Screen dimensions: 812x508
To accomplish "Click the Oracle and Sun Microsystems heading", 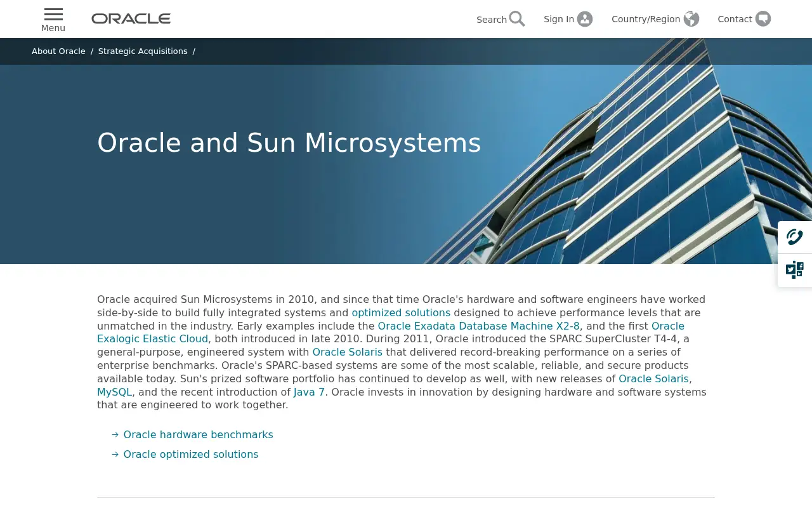I will 289,143.
